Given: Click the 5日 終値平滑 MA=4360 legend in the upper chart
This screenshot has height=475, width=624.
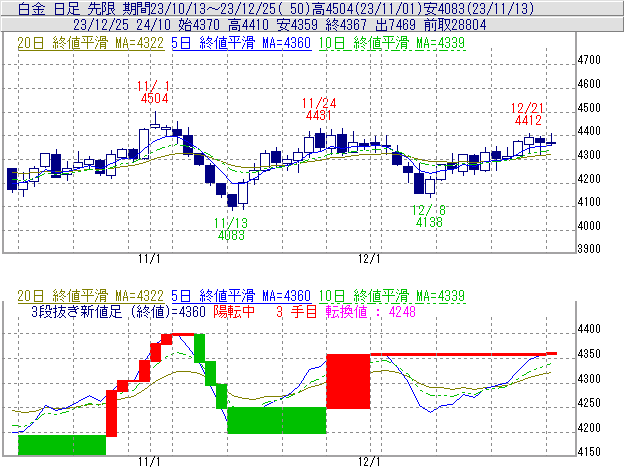Looking at the screenshot, I should [241, 43].
